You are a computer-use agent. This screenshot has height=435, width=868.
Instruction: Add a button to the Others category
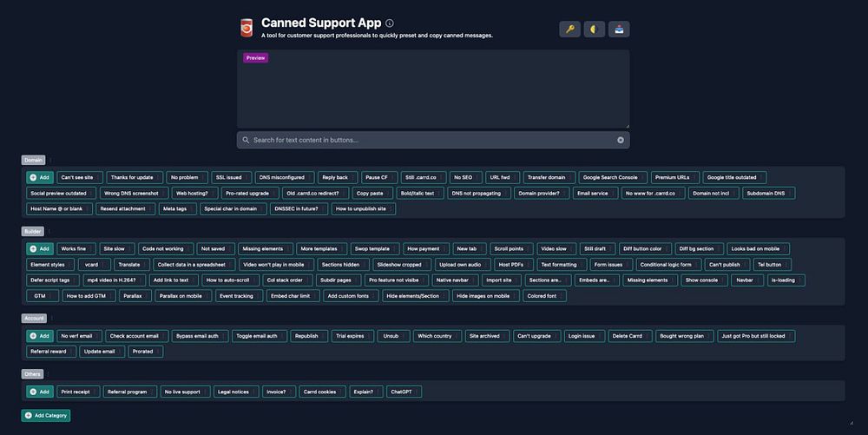click(40, 392)
